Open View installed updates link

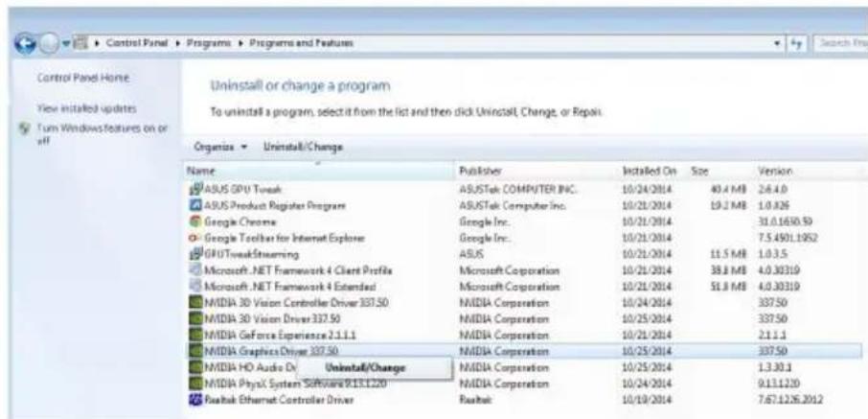[x=87, y=108]
